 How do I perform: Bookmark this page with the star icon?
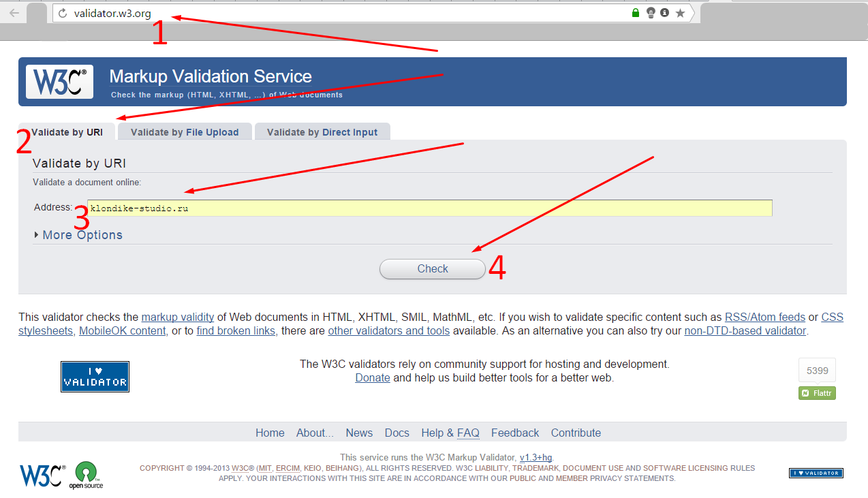pos(680,13)
